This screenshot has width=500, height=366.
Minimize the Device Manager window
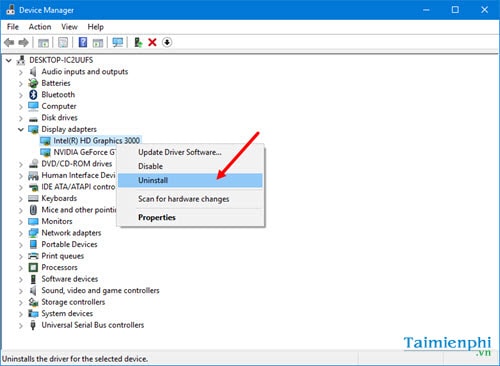click(x=426, y=10)
